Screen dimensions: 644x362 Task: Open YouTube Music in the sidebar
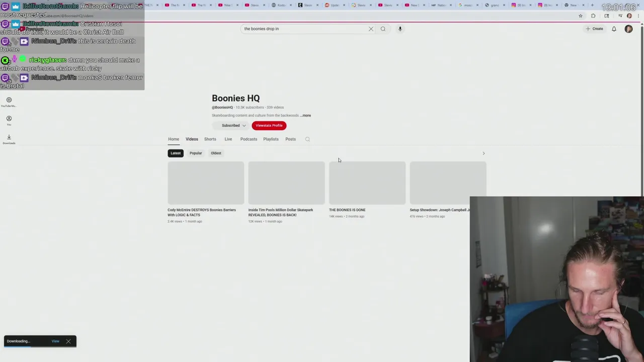[x=9, y=102]
